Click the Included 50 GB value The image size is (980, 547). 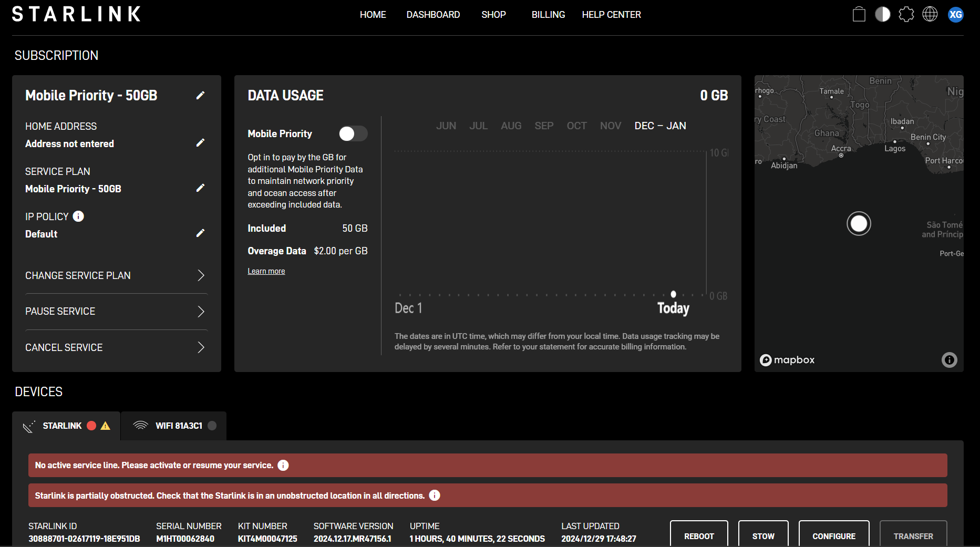tap(355, 228)
